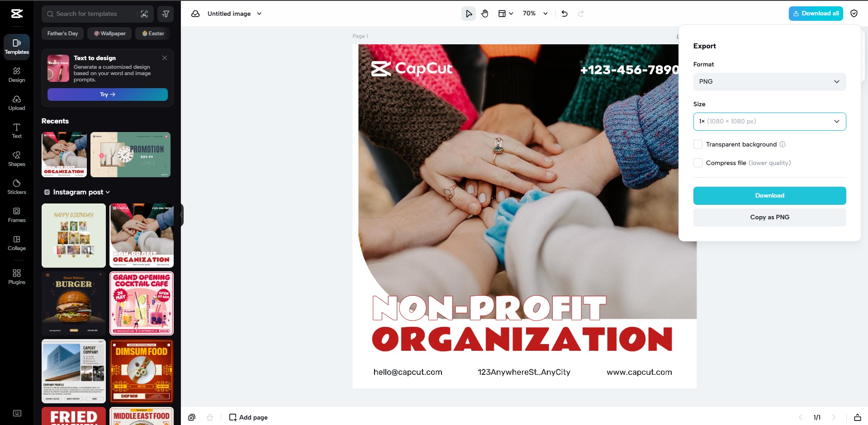Select the hand pan tool
This screenshot has width=868, height=425.
(485, 14)
